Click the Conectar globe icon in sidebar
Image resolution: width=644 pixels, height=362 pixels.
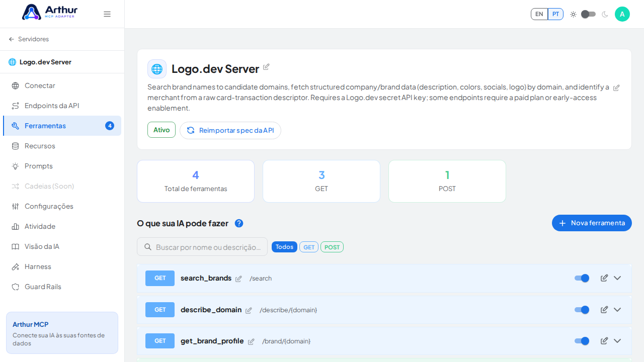tap(16, 85)
